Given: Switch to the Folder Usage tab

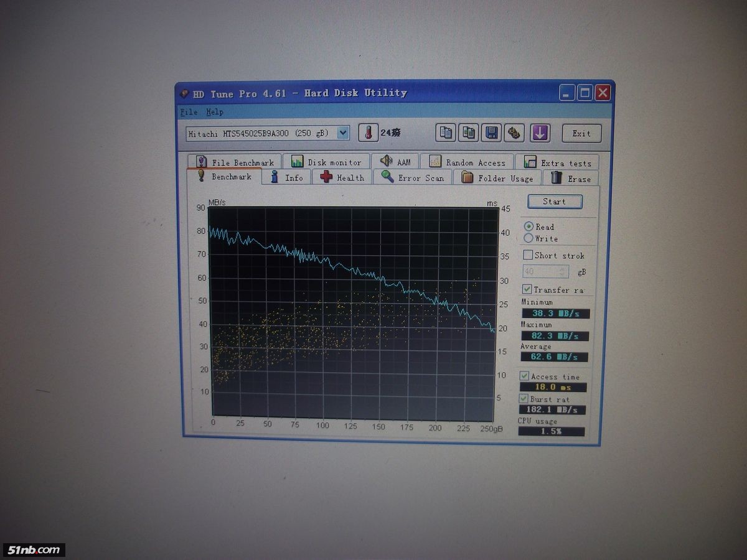Looking at the screenshot, I should point(497,178).
